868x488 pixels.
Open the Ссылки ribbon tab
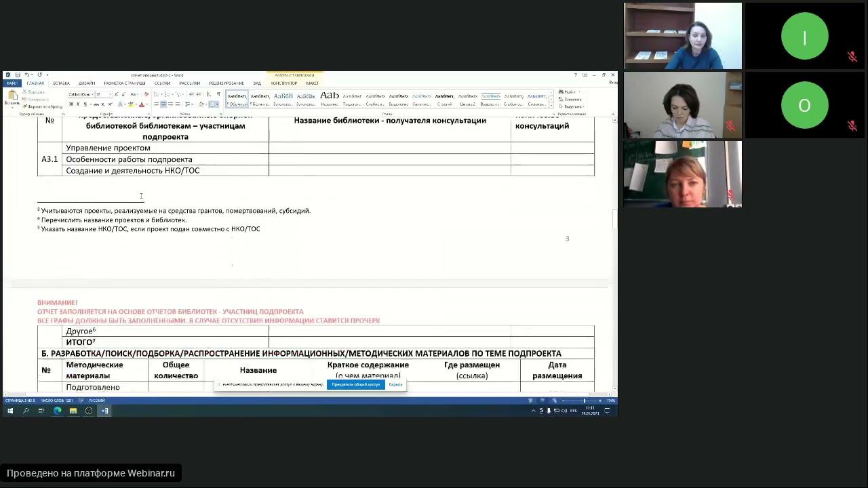[x=162, y=83]
